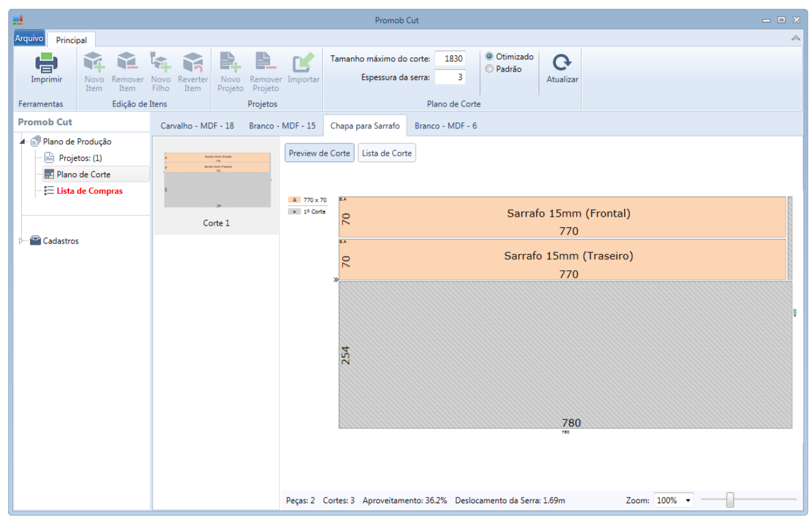Click the Remover Item icon
Screen dimensions: 812x520
(127, 62)
